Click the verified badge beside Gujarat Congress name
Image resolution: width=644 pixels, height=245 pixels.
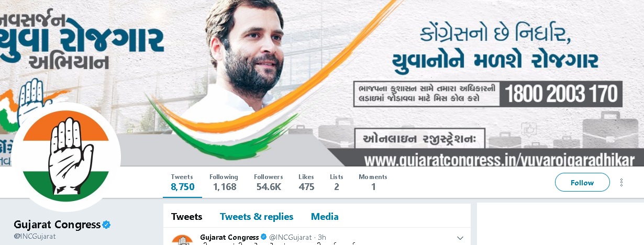106,225
